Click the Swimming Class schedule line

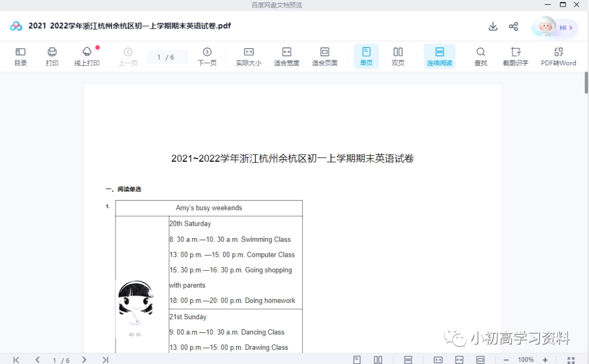pos(230,239)
